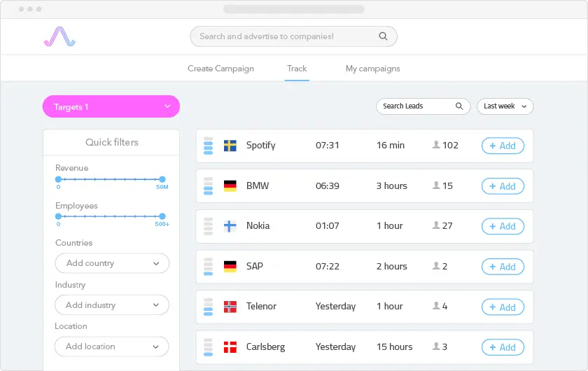Click the magnifier icon in company search bar

[x=383, y=36]
